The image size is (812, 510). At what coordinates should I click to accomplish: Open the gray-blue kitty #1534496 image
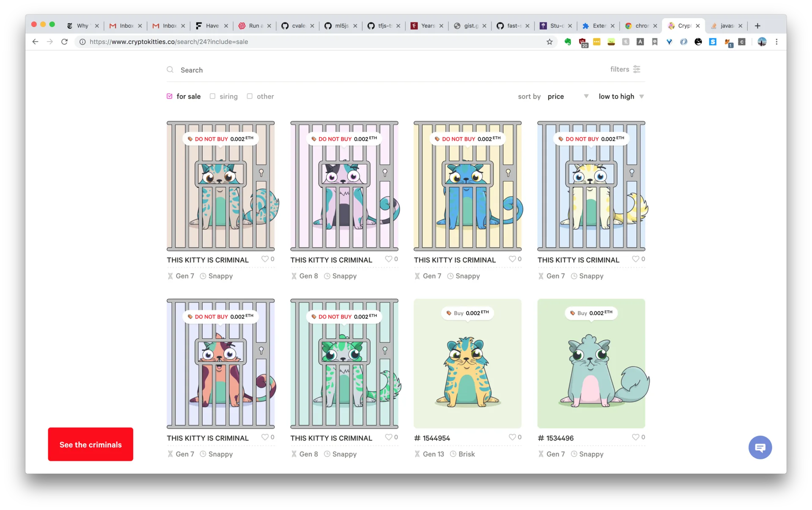coord(591,363)
